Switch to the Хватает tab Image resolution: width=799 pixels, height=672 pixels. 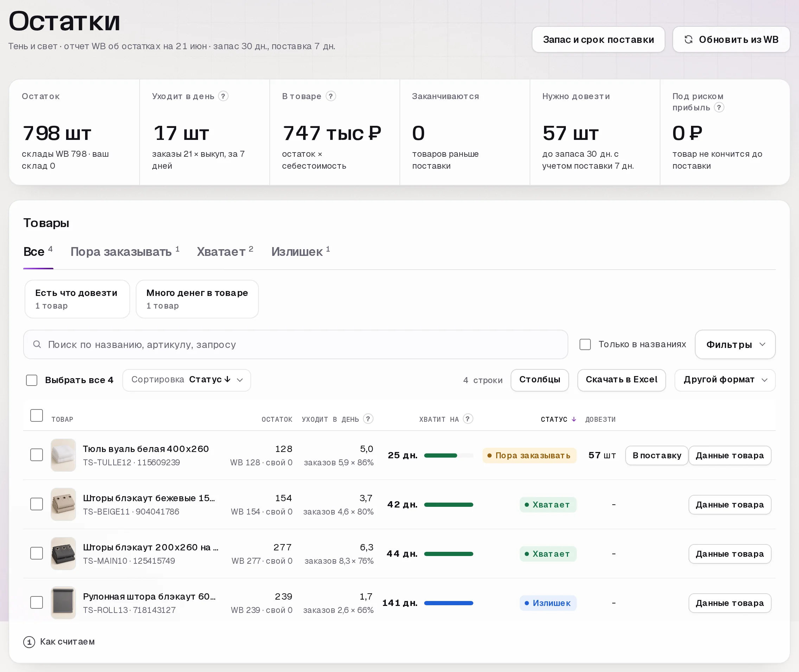click(x=225, y=252)
